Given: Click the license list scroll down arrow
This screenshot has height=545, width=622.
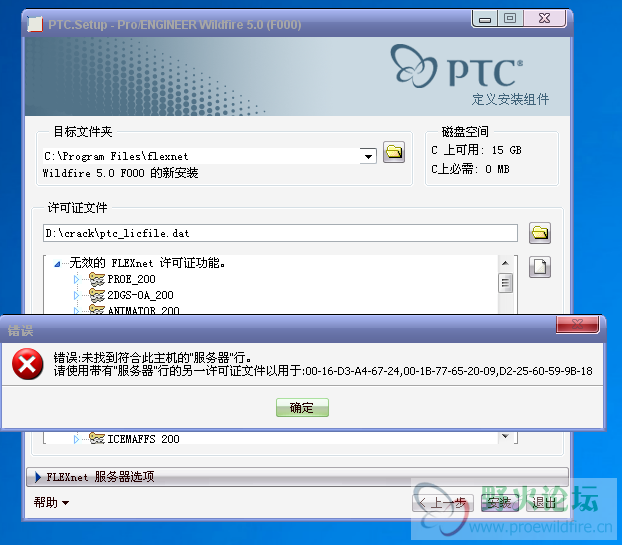Looking at the screenshot, I should (x=505, y=436).
